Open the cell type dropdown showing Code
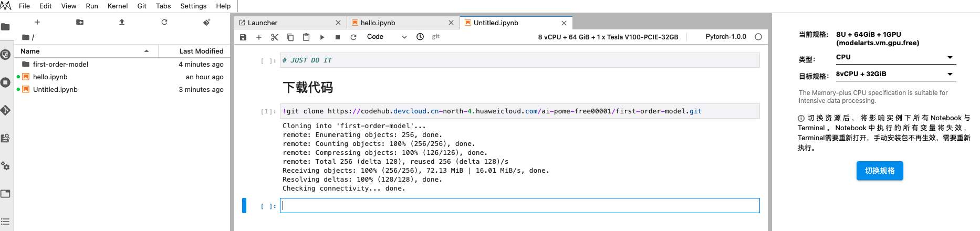 387,37
